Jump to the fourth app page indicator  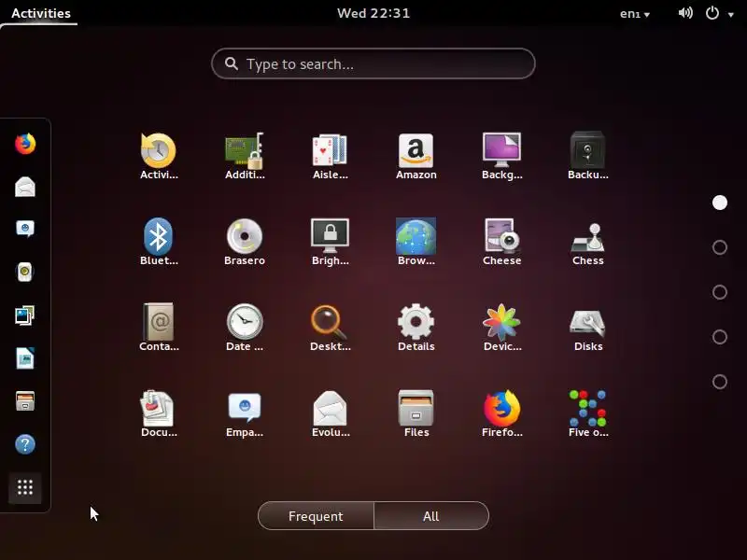click(719, 337)
